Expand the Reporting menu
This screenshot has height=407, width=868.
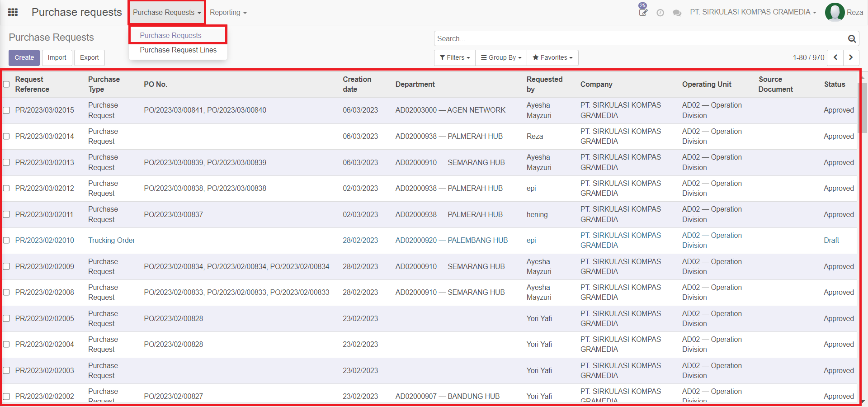click(228, 13)
